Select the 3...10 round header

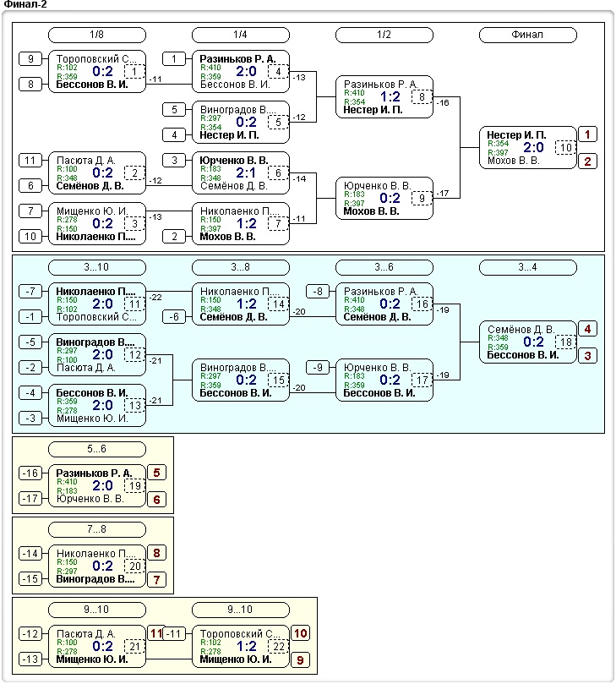(97, 267)
